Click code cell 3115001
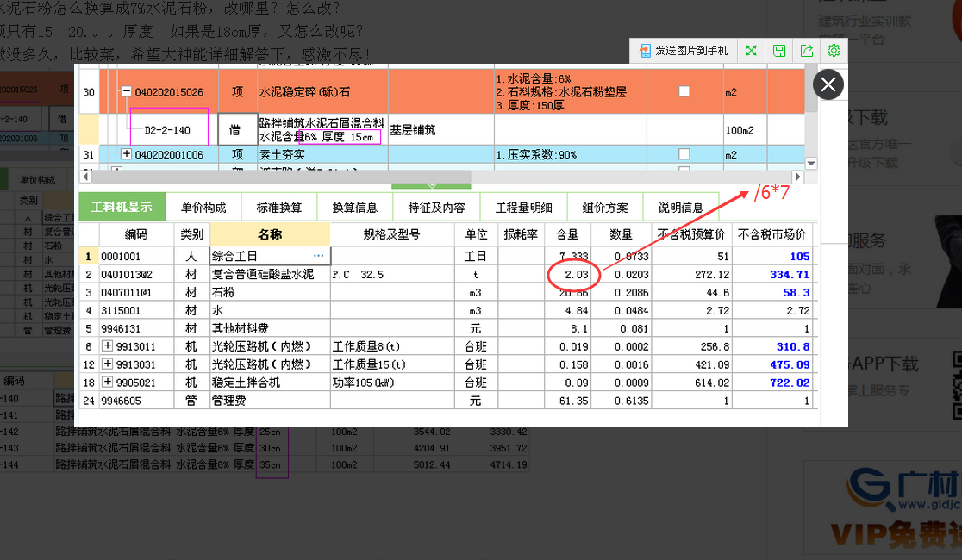This screenshot has width=962, height=560. click(136, 310)
